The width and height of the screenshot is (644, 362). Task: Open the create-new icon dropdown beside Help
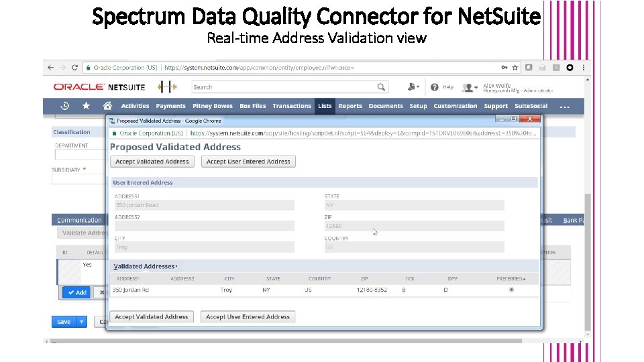point(413,87)
